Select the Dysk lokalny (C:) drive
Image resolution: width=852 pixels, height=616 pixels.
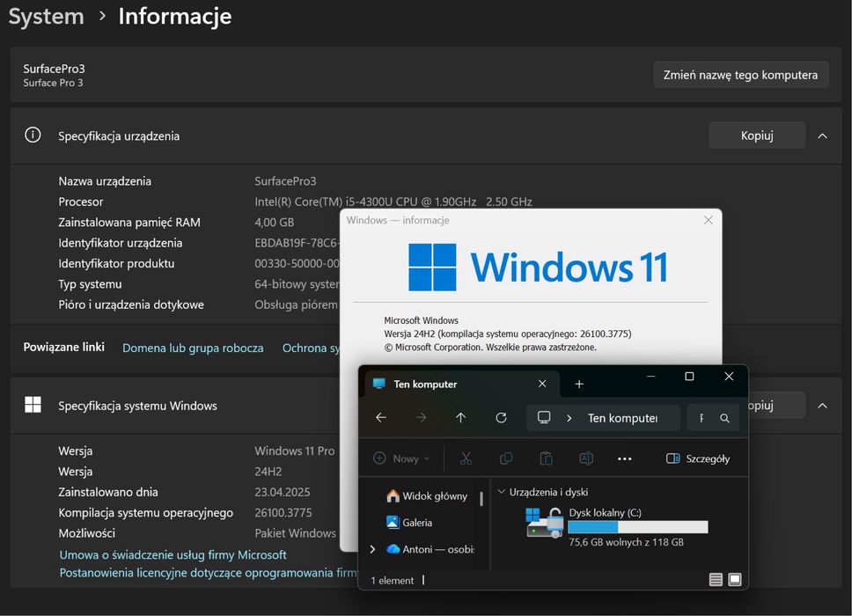[605, 512]
